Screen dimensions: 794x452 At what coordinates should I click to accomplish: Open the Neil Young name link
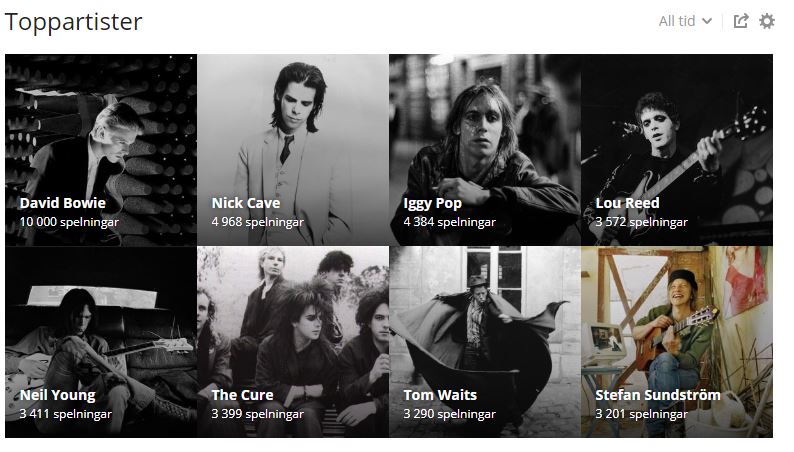point(59,395)
